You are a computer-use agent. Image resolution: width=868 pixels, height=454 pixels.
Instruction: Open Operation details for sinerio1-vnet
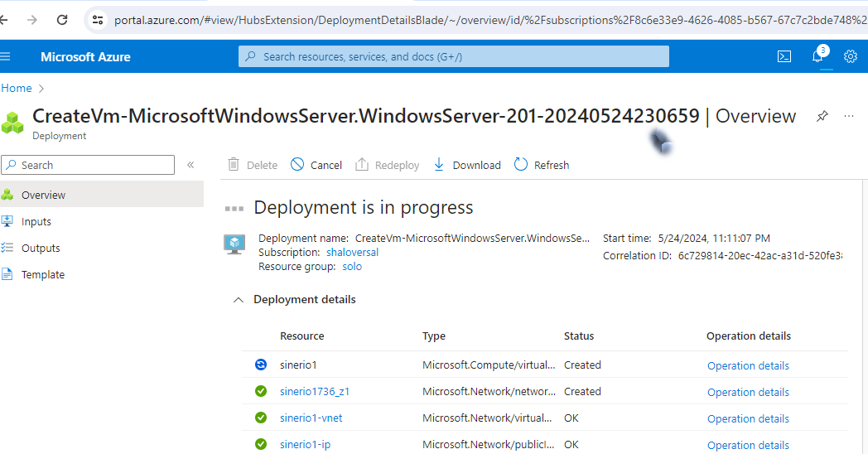pos(748,418)
